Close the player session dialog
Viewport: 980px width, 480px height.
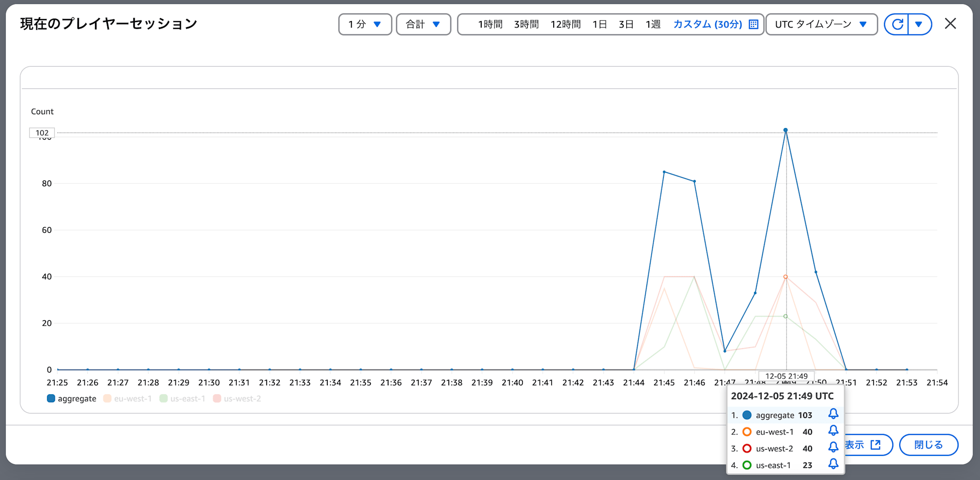[x=950, y=24]
